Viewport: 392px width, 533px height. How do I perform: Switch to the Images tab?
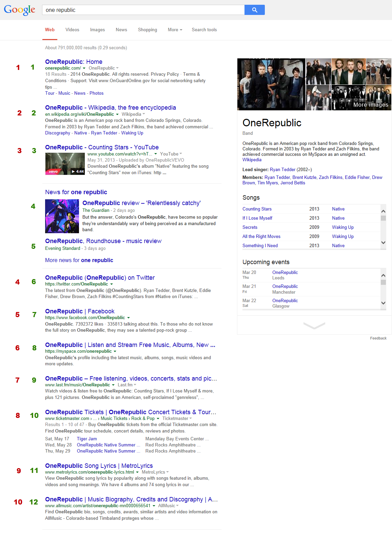[97, 30]
